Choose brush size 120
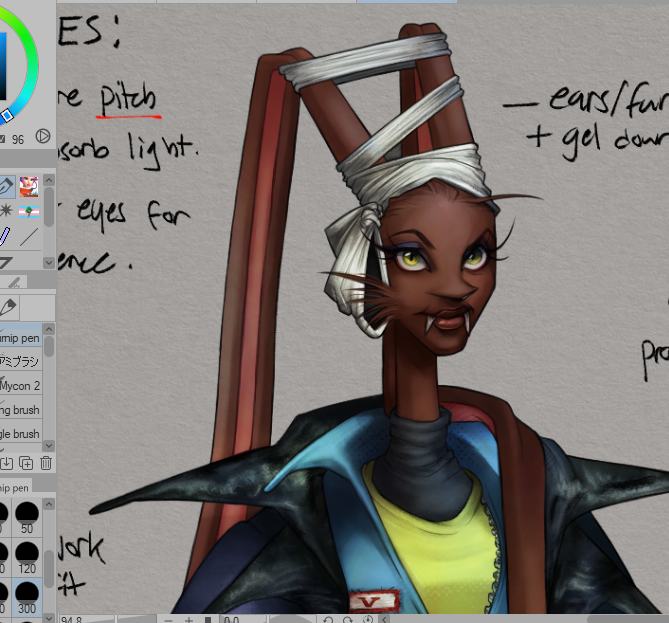This screenshot has width=669, height=623. tap(26, 557)
